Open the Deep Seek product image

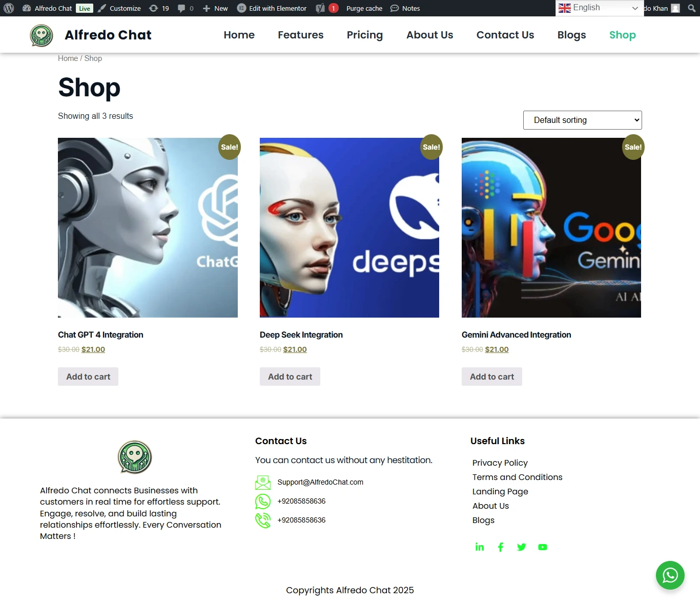click(x=349, y=227)
